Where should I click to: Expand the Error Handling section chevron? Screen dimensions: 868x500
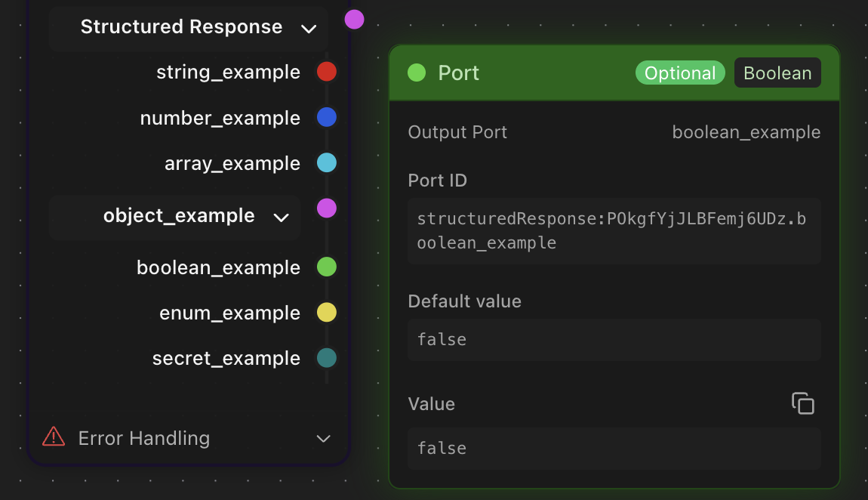(323, 438)
